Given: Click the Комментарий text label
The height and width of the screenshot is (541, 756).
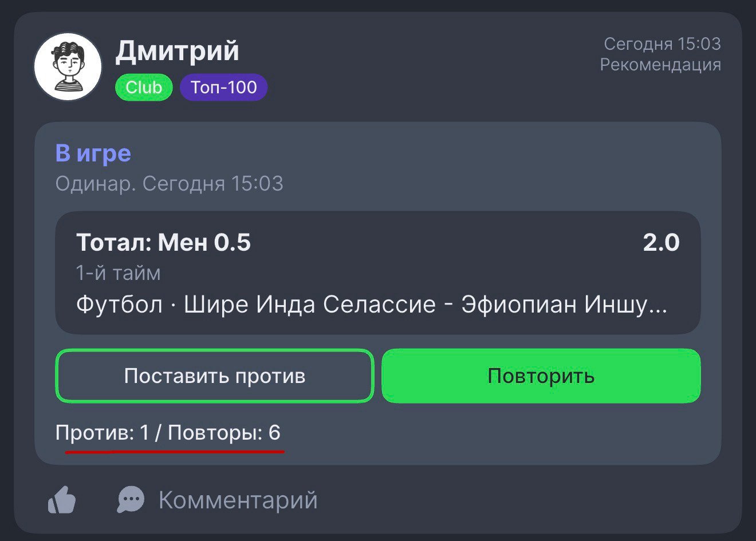Looking at the screenshot, I should click(238, 500).
